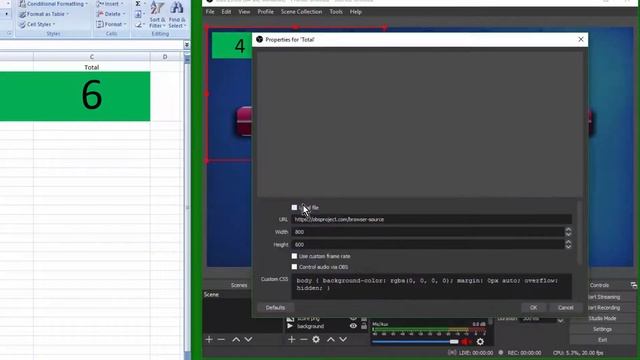Click the AutoSum sigma icon

(138, 4)
